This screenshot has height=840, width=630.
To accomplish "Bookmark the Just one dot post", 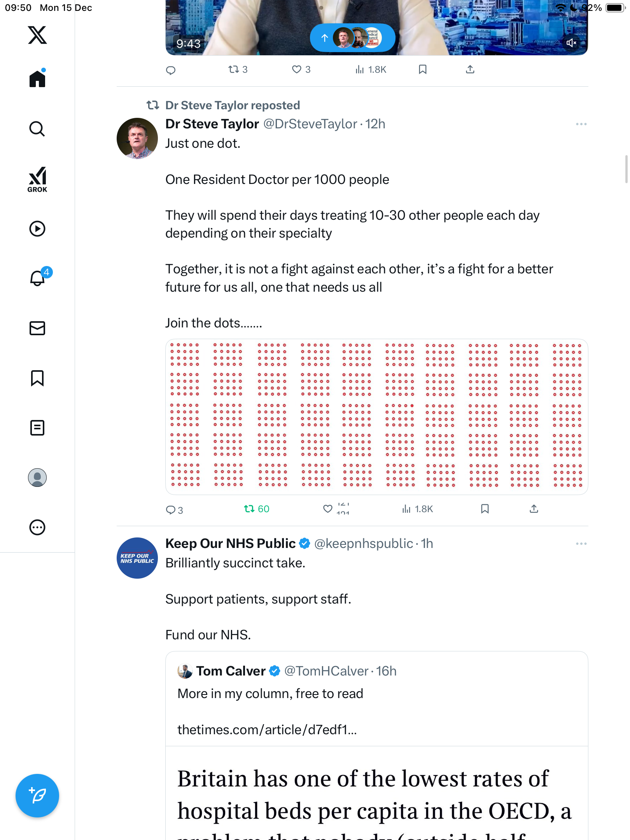I will pyautogui.click(x=485, y=509).
